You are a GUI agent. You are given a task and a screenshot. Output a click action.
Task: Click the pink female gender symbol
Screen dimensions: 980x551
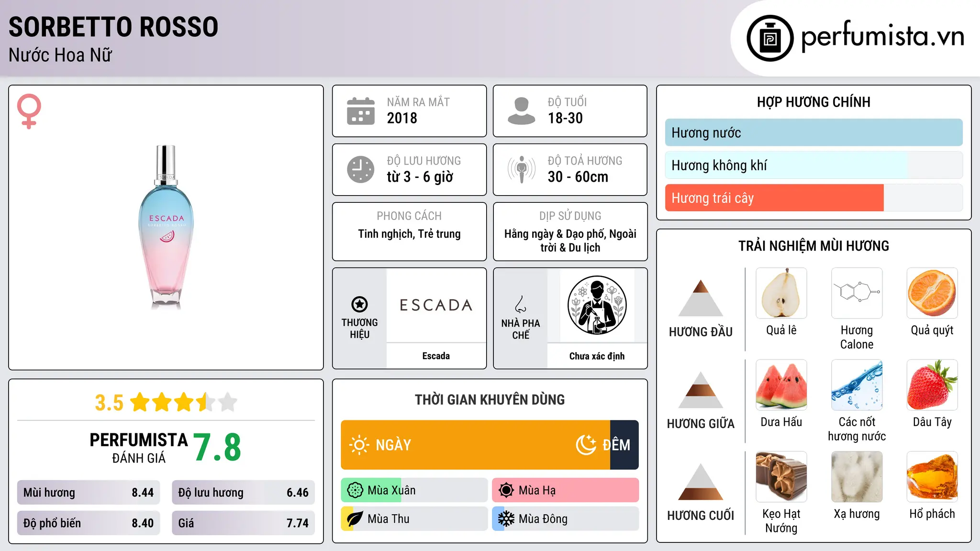[29, 111]
